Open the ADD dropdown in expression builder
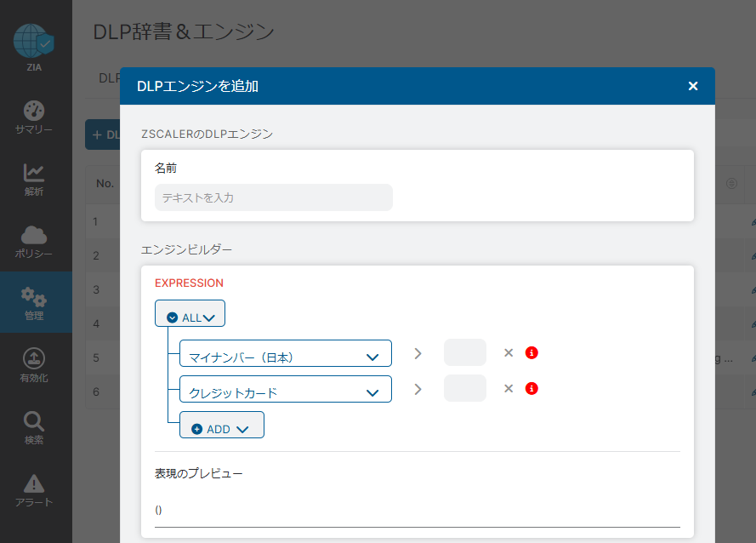 [222, 425]
